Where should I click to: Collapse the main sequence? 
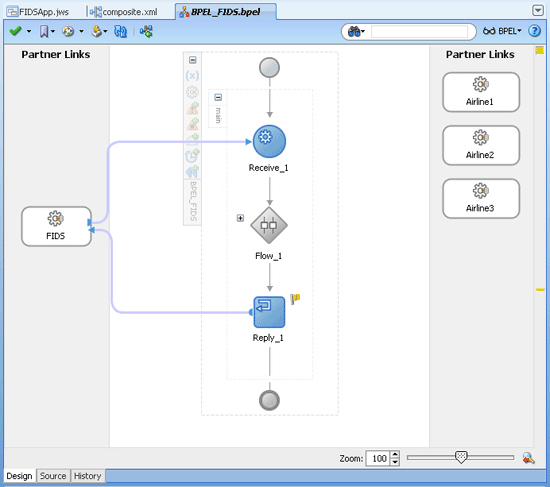pyautogui.click(x=218, y=97)
